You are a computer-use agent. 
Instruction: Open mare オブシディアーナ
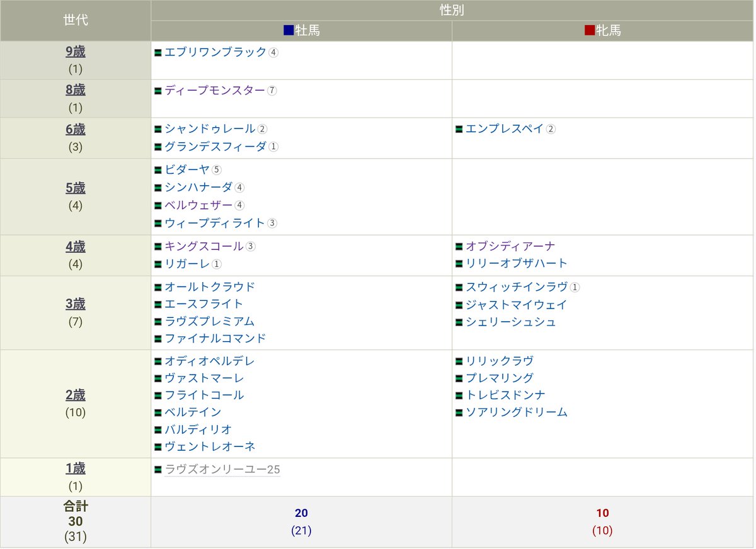click(x=511, y=246)
